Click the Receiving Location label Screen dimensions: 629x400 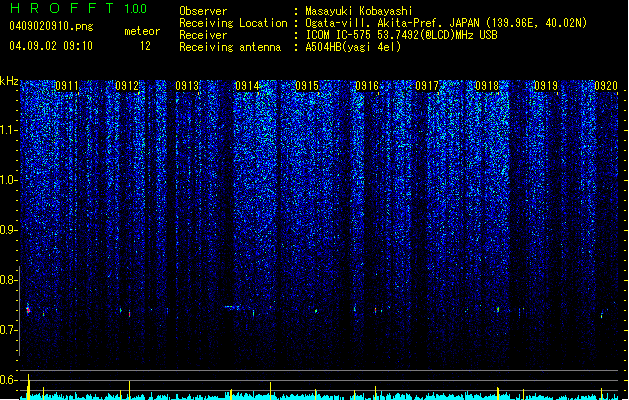click(233, 23)
